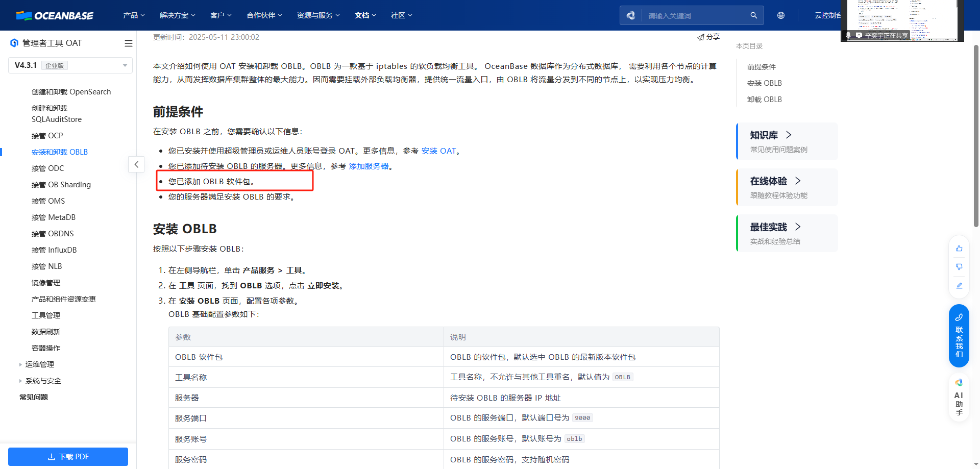This screenshot has height=469, width=980.
Task: Open the 添加服务器 link
Action: 369,166
